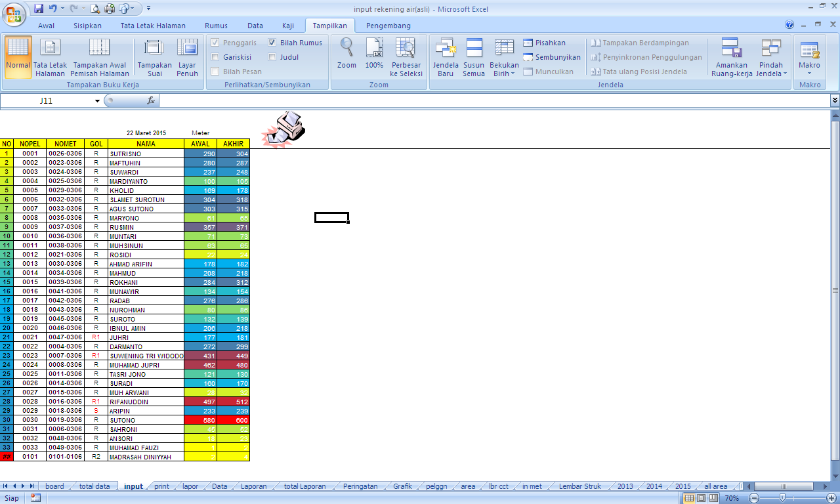Open the Zoom dialog
Viewport: 840px width, 504px height.
point(346,58)
